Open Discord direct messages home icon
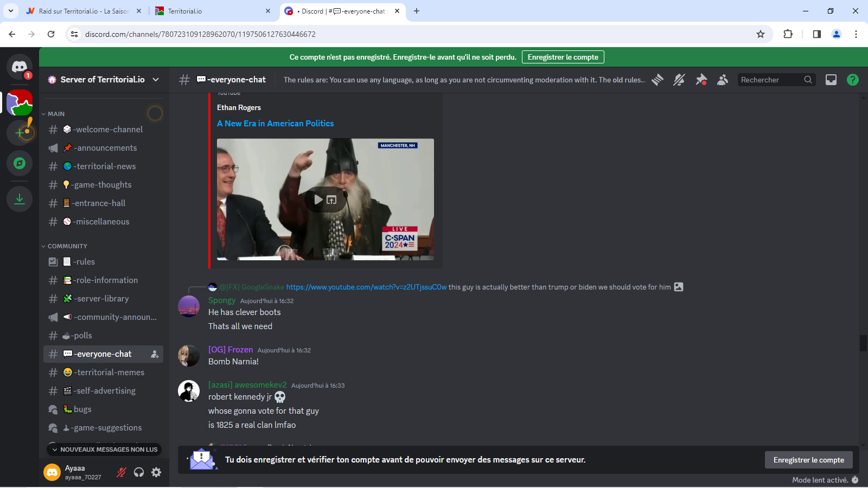Viewport: 868px width, 488px height. [x=20, y=67]
